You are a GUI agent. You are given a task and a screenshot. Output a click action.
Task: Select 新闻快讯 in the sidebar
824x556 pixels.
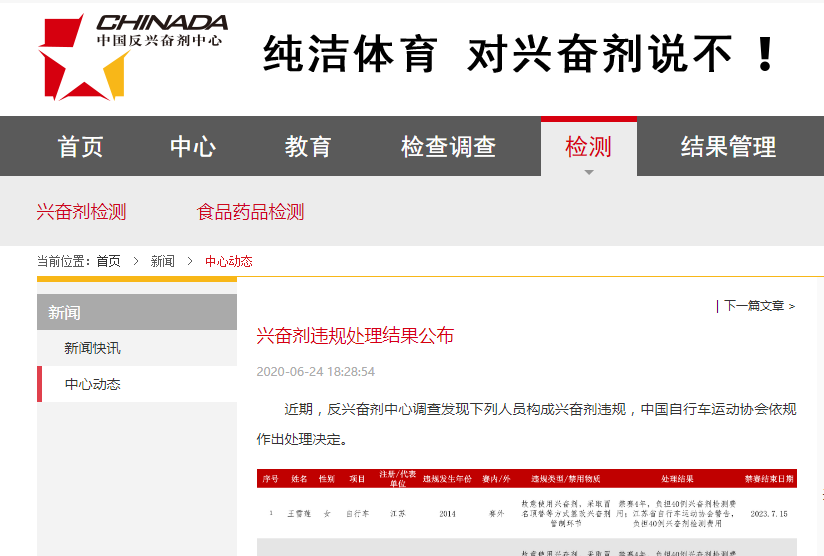coord(92,348)
